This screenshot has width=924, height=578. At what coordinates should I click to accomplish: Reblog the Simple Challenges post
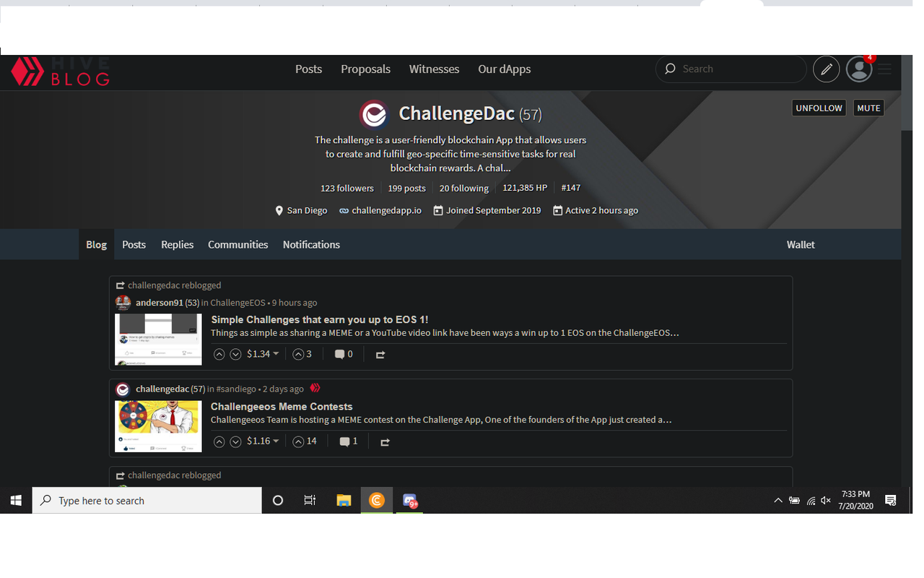(380, 355)
